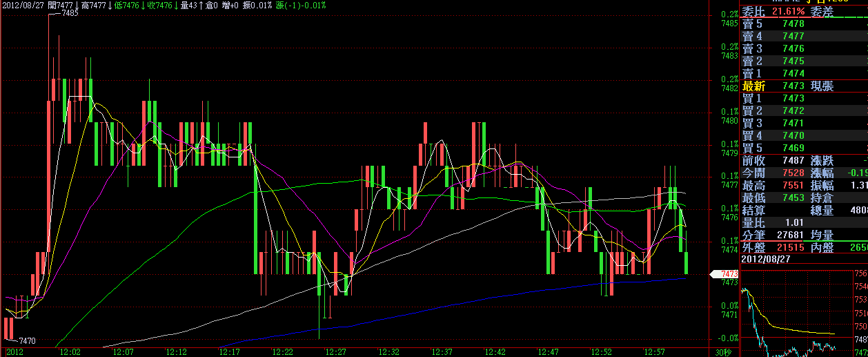
Task: Click the 振幅 amplitude label
Action: click(x=822, y=185)
